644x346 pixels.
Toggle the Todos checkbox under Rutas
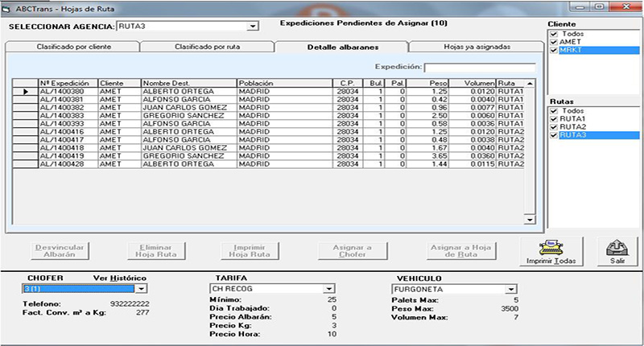[554, 111]
